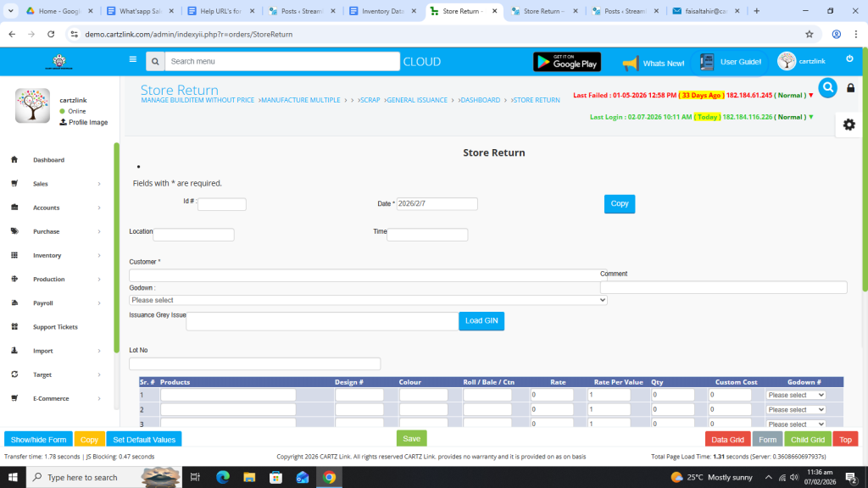Open Microsoft Edge from the taskbar

(223, 477)
